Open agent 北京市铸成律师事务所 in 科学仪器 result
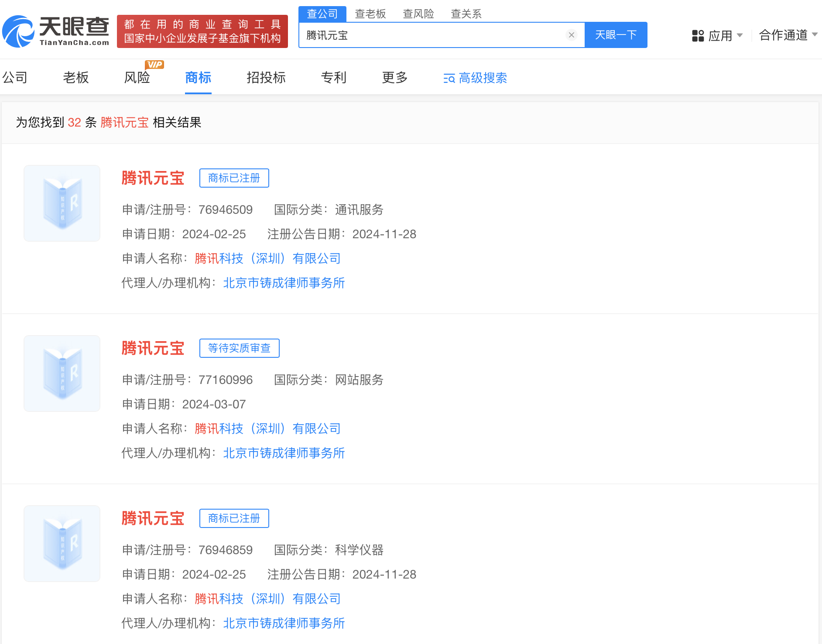 point(284,623)
